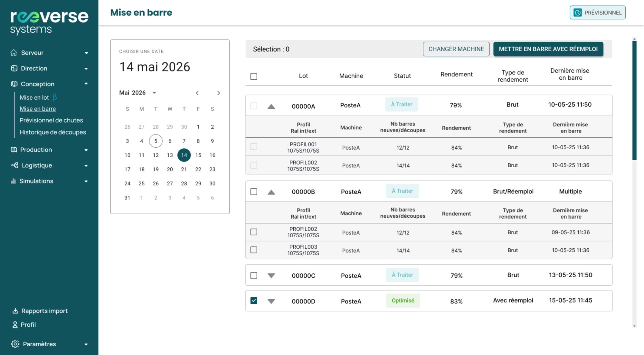Uncheck the lot 00000D checkbox
Viewport: 644px width, 355px height.
tap(254, 301)
